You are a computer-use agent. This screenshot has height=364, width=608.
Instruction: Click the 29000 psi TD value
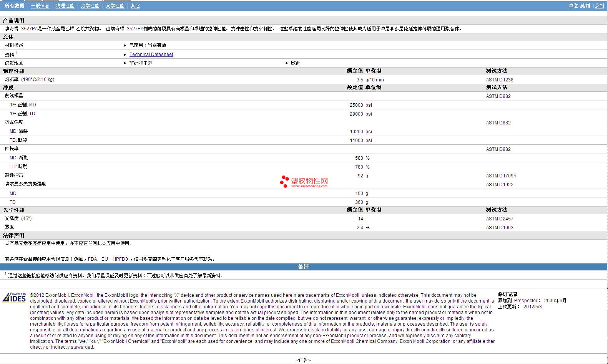point(361,114)
